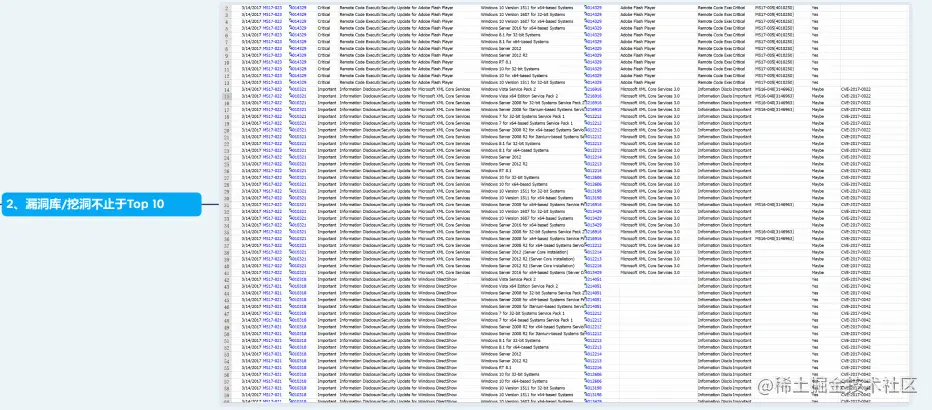
Task: Select Security Update for Windows DirectShow, row 42
Action: tap(418, 279)
